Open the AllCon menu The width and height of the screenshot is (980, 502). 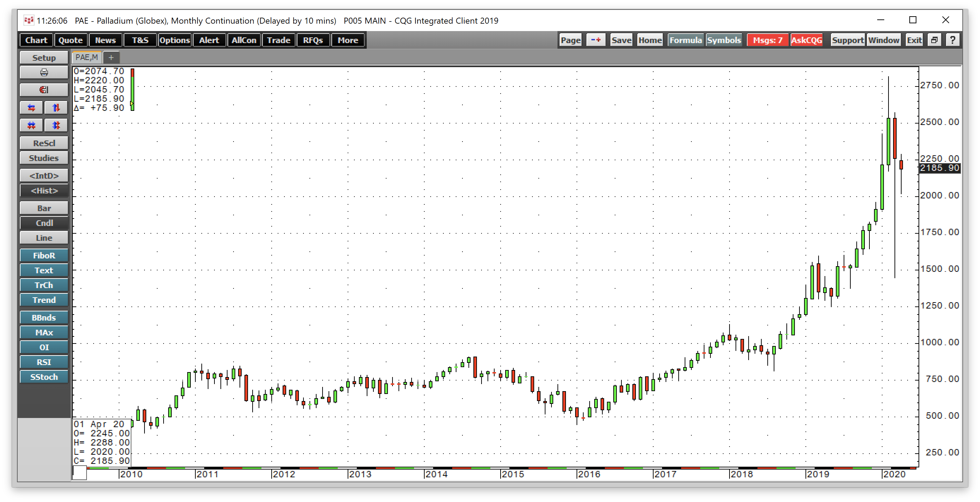(244, 40)
